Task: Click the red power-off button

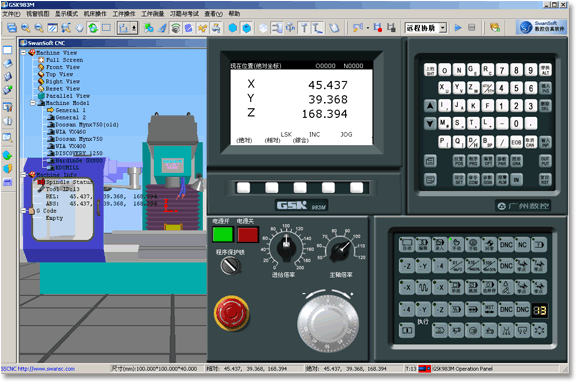Action: coord(247,235)
